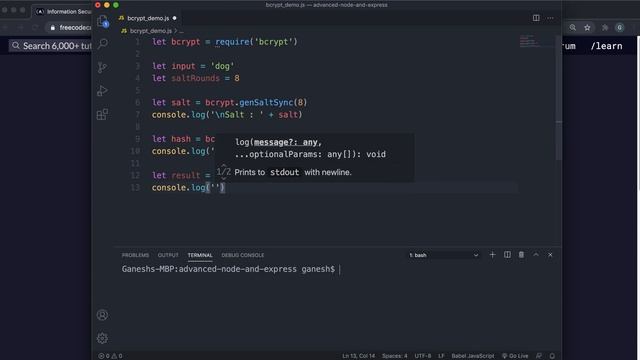Open the Accounts menu icon
Viewport: 640px width, 360px height.
(102, 315)
